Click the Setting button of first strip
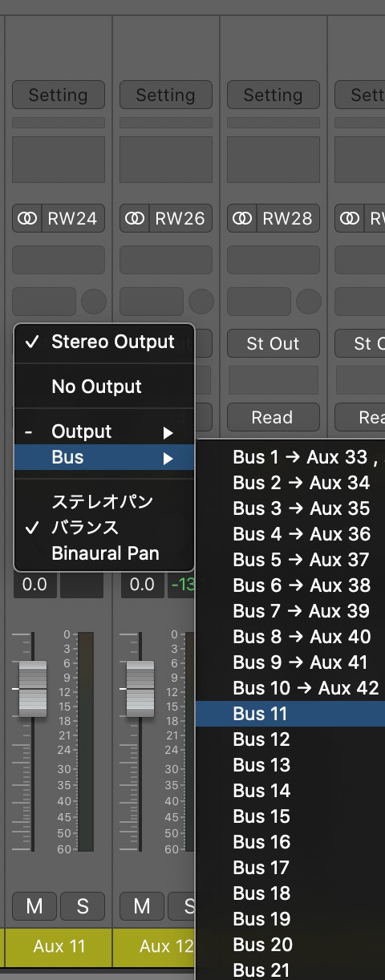385x980 pixels. coord(59,95)
